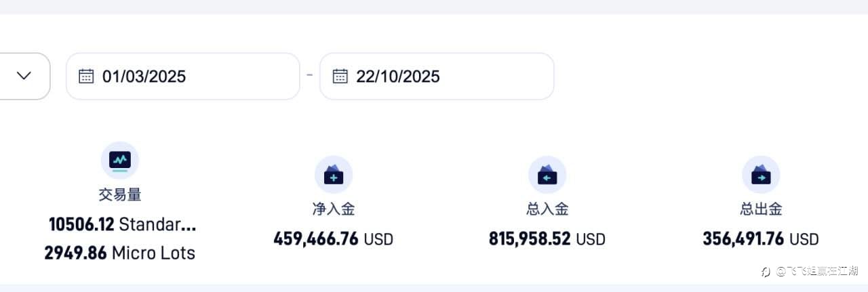Expand the dropdown chevron left of the dates

24,76
